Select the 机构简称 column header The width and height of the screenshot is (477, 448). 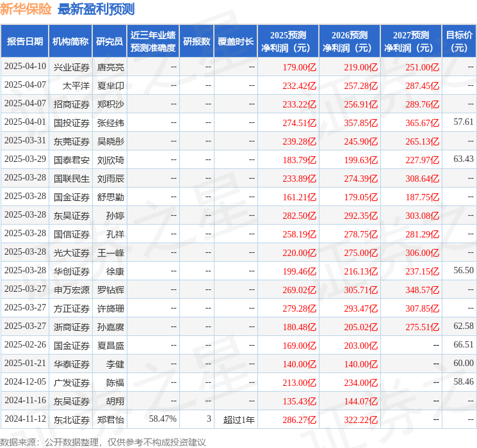point(70,42)
